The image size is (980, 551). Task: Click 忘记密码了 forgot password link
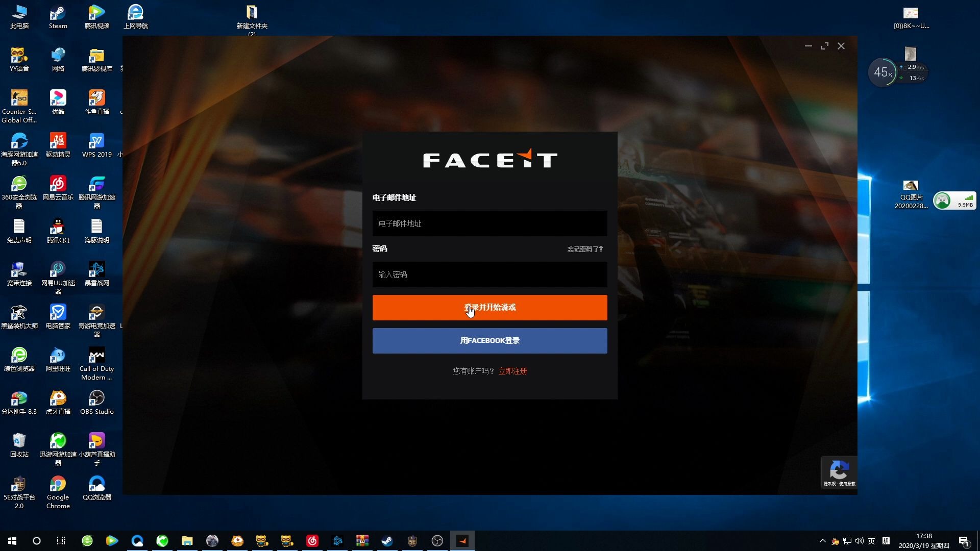584,249
